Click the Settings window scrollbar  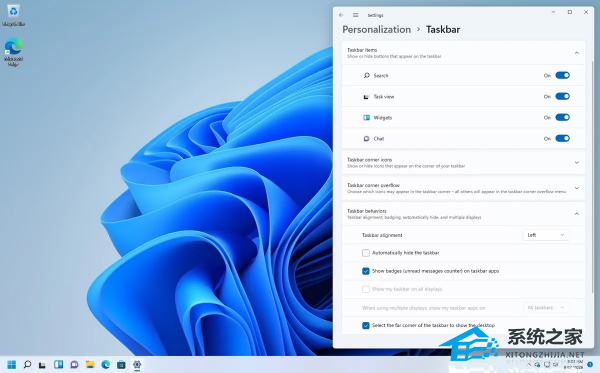pos(593,176)
